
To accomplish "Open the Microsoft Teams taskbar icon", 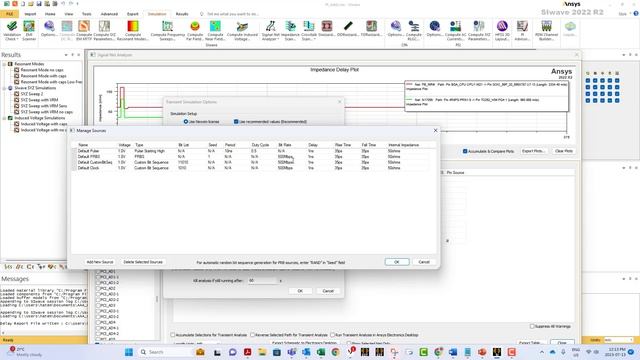I will click(291, 352).
